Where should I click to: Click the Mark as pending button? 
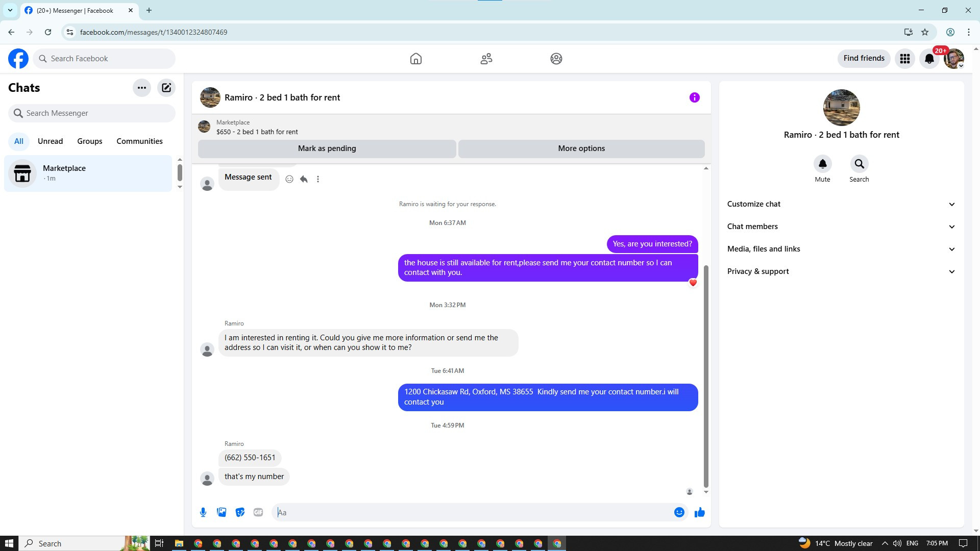coord(327,148)
